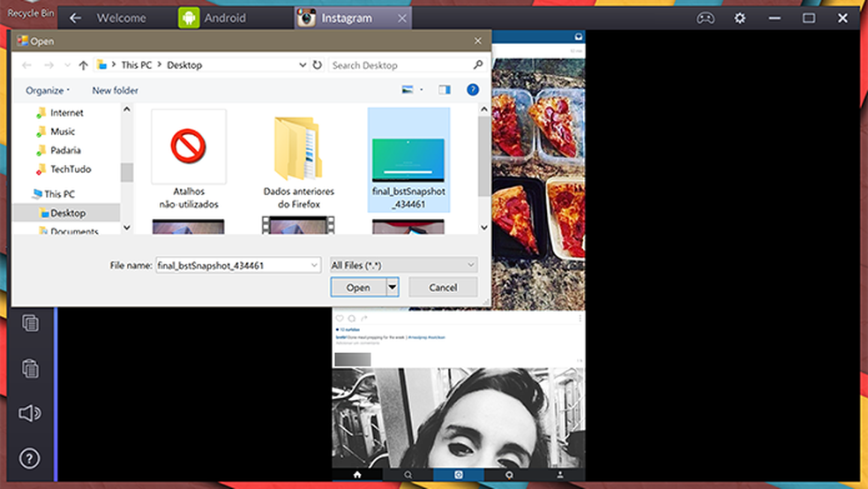This screenshot has width=868, height=489.
Task: Open the dialog help icon
Action: [x=472, y=90]
